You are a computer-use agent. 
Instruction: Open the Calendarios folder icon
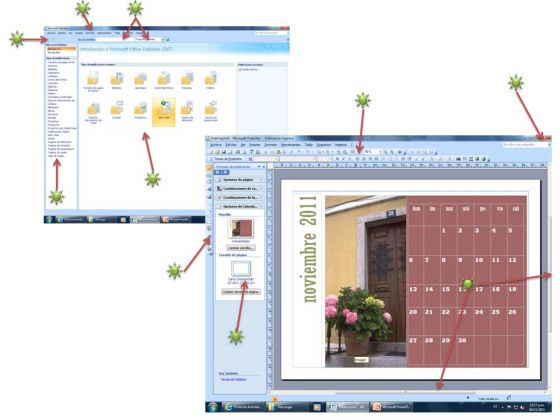140,79
